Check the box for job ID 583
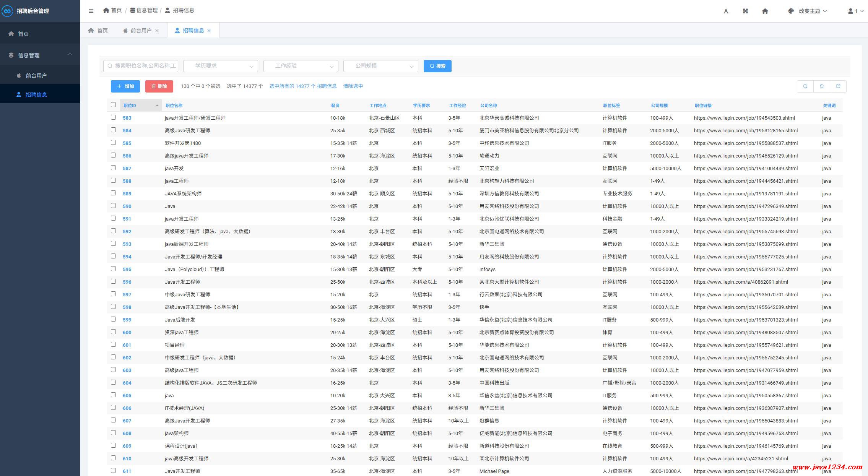Image resolution: width=868 pixels, height=476 pixels. pos(113,117)
